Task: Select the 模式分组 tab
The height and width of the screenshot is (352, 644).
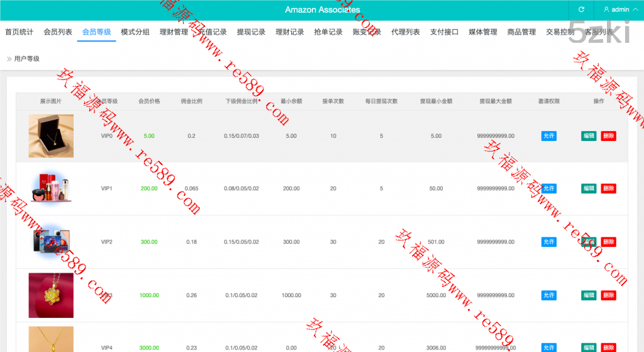Action: pos(135,32)
